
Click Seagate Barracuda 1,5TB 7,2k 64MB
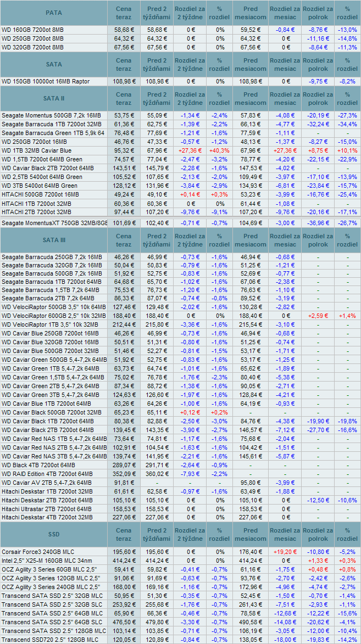[50, 291]
